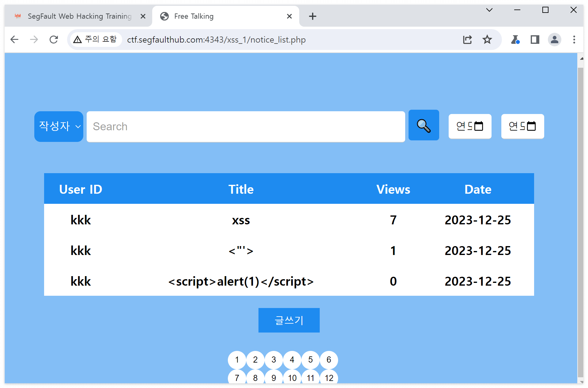Go to page 1
588x388 pixels.
(237, 359)
